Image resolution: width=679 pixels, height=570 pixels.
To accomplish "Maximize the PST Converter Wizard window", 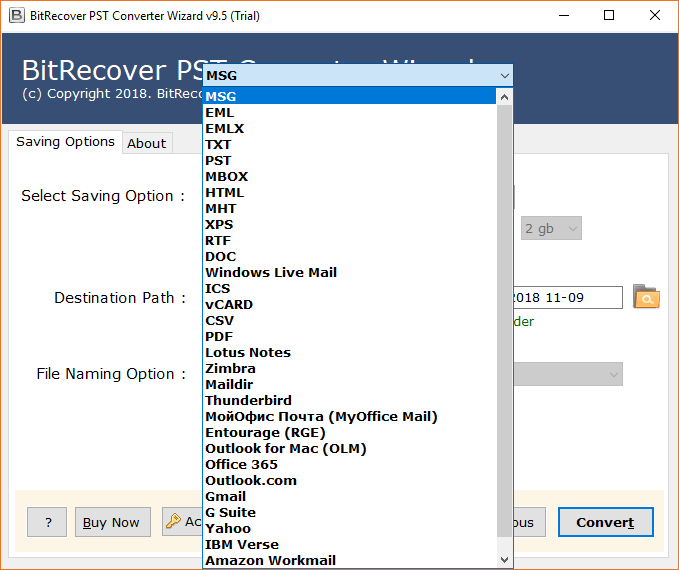I will pos(609,16).
